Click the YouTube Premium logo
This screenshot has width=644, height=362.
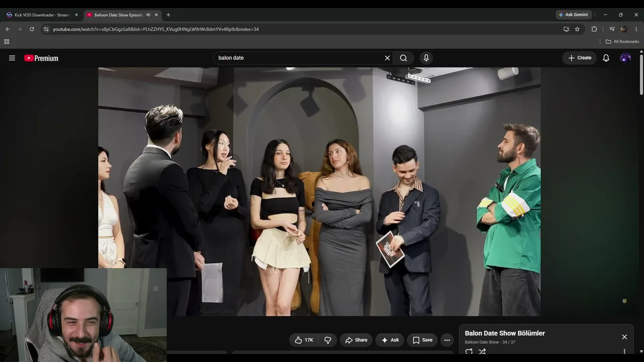click(41, 58)
